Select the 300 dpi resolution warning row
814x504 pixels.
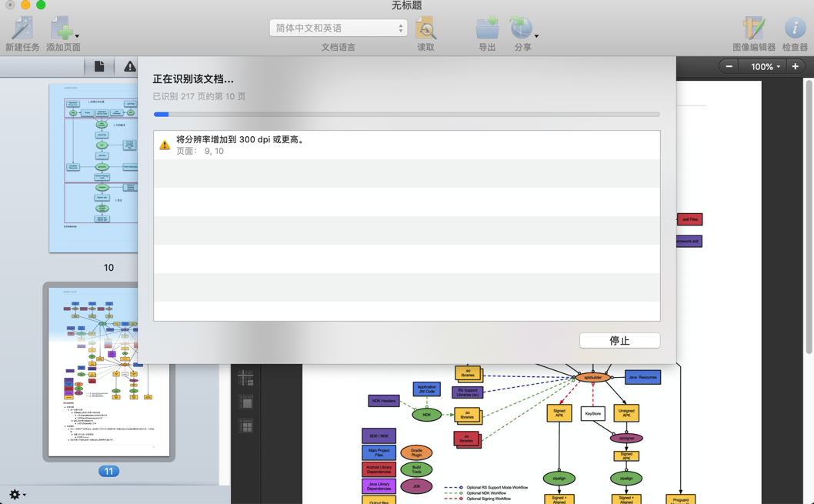(x=407, y=145)
